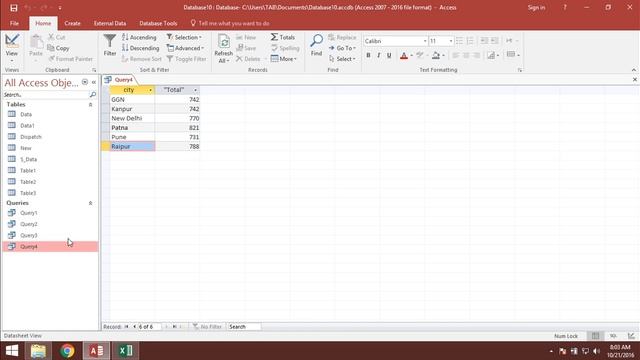640x360 pixels.
Task: Open the More records dropdown
Action: point(284,59)
